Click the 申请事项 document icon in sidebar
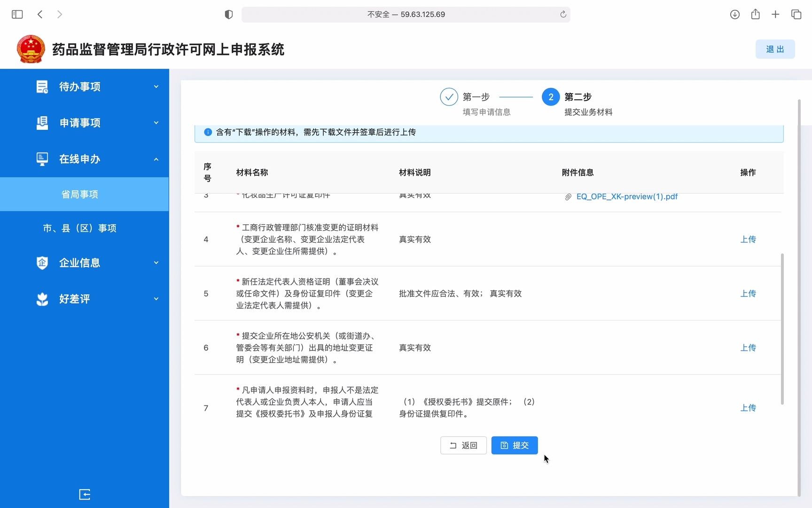 (x=42, y=123)
